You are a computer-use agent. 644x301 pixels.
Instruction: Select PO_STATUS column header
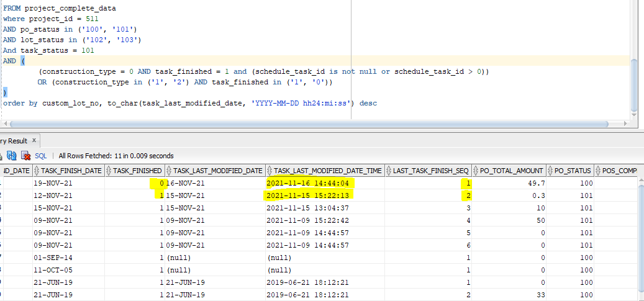pos(570,171)
